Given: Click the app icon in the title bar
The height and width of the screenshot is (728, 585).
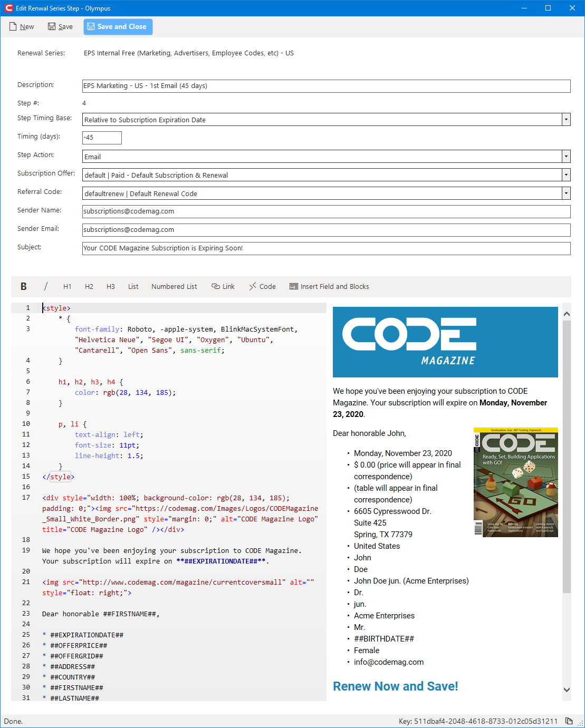Looking at the screenshot, I should pos(9,8).
